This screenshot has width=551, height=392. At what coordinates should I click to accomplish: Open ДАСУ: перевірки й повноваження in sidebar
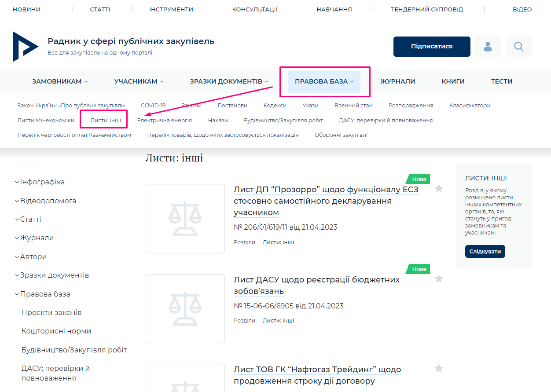pos(56,373)
